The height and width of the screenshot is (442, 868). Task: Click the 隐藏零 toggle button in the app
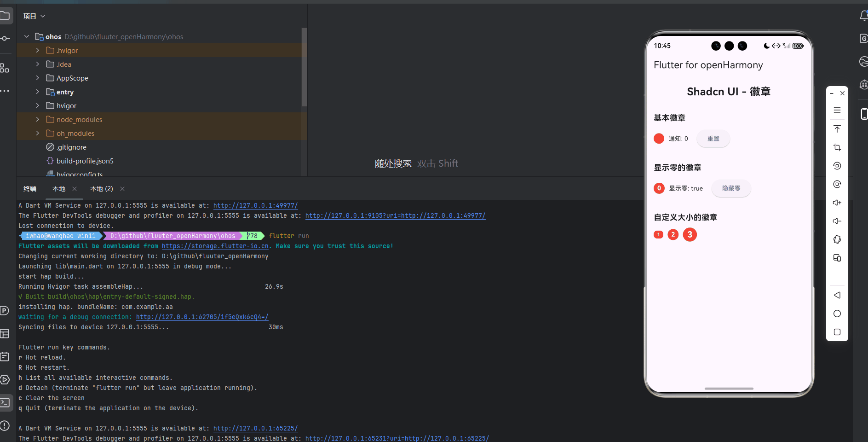pos(731,188)
